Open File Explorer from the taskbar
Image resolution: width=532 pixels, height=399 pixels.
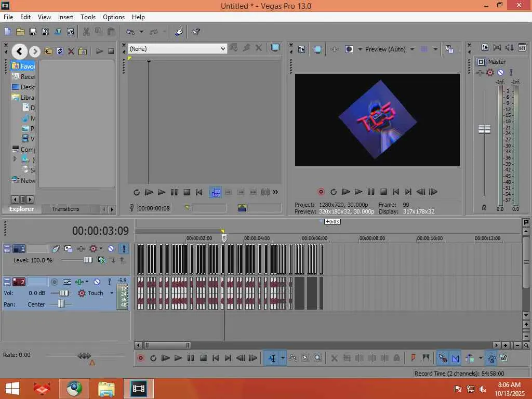pyautogui.click(x=106, y=389)
